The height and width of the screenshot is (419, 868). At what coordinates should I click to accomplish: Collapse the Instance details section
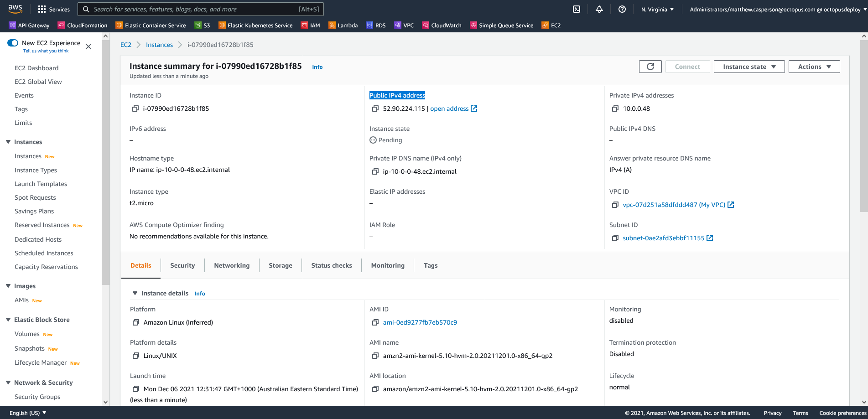click(x=135, y=293)
